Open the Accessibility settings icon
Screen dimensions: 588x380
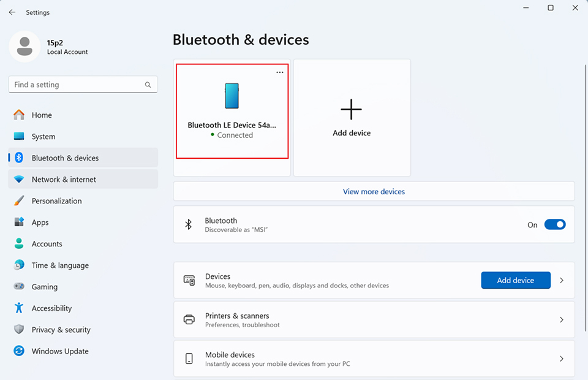[x=19, y=308]
